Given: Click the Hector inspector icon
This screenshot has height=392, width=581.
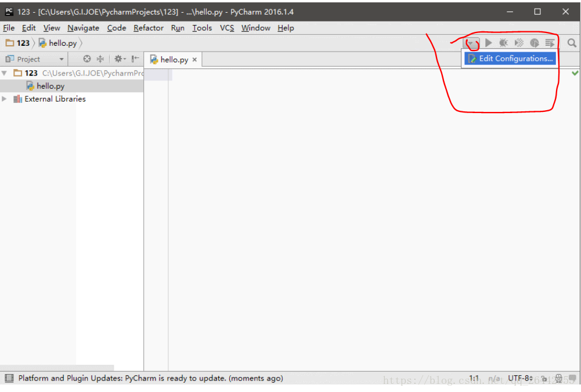Looking at the screenshot, I should pos(559,378).
